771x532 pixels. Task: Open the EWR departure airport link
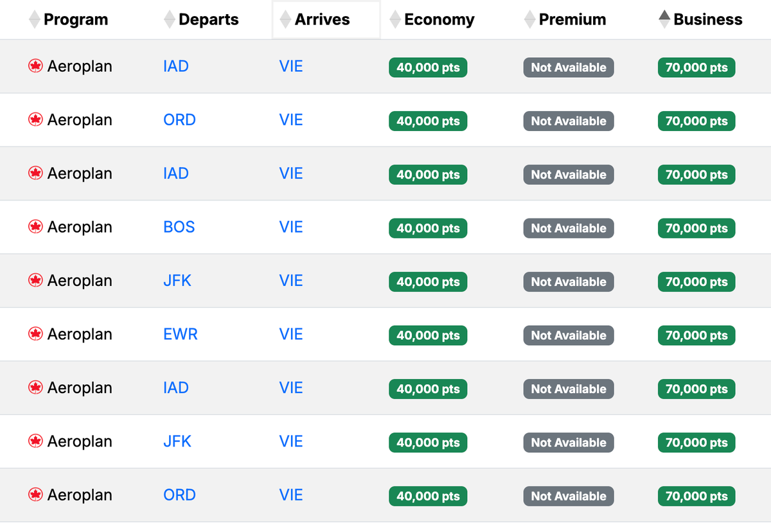point(181,334)
